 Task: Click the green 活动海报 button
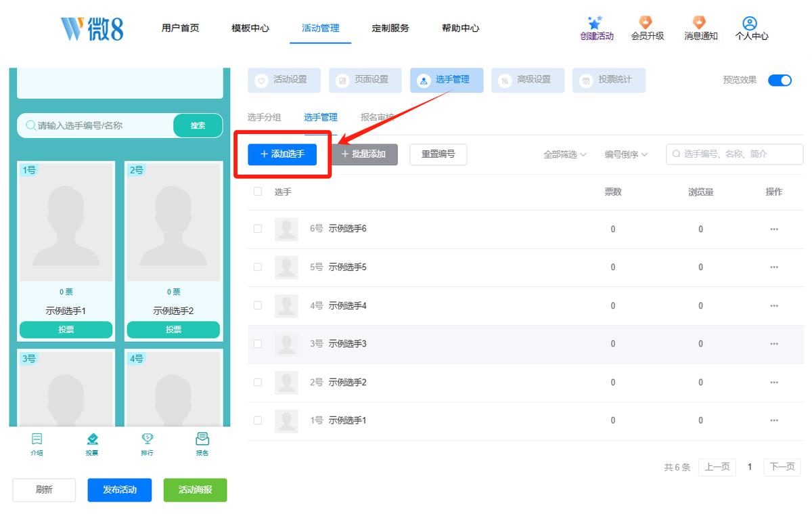pos(195,490)
